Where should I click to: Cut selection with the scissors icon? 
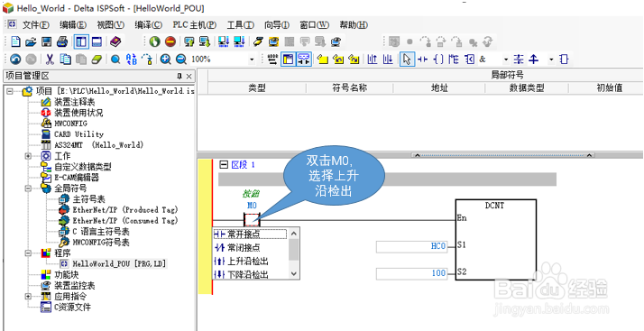50,60
